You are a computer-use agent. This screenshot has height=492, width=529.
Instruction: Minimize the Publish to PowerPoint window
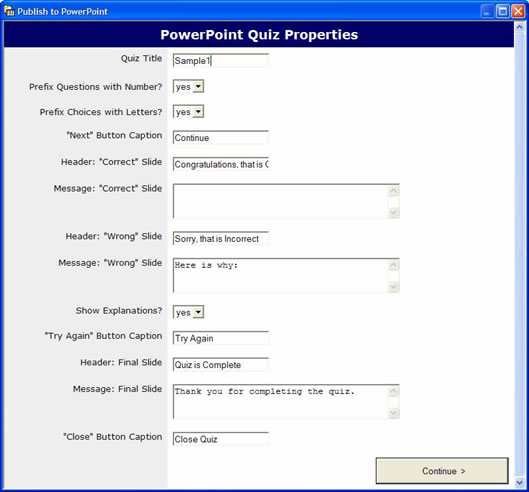tap(487, 11)
